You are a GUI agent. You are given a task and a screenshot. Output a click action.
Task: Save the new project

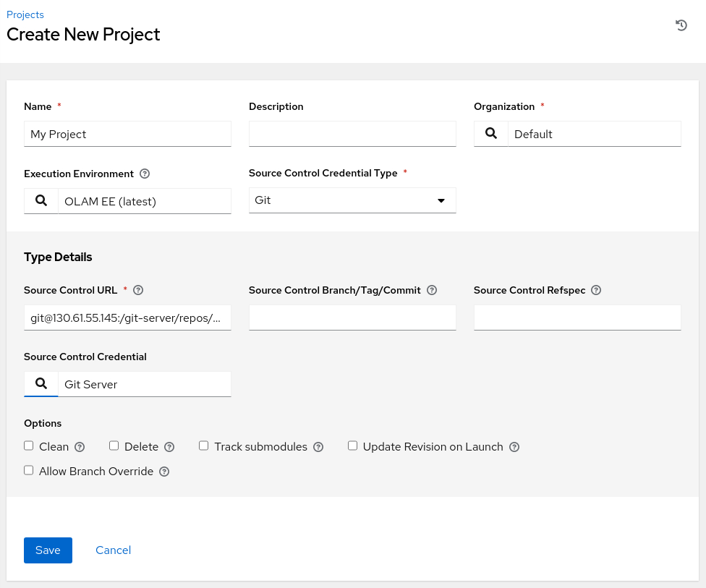point(48,550)
